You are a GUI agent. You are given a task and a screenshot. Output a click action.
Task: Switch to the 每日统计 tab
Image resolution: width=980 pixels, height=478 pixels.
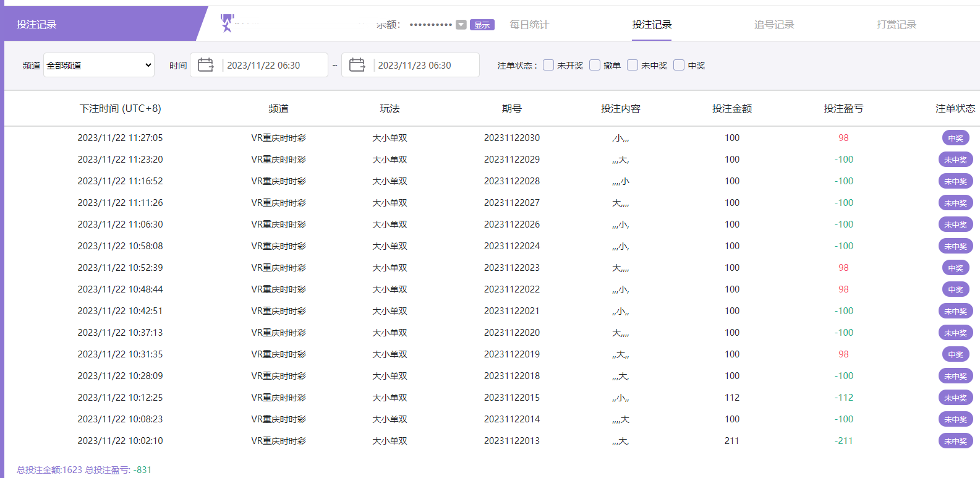[529, 25]
